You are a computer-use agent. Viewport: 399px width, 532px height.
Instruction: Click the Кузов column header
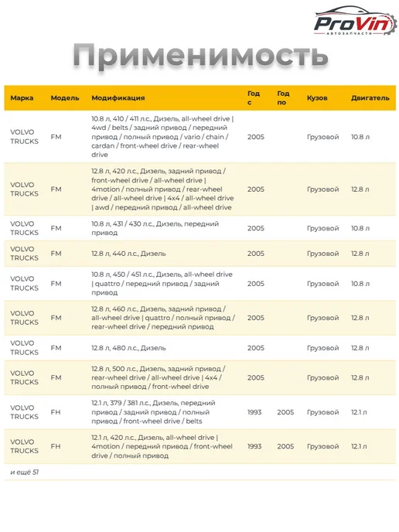coord(317,98)
